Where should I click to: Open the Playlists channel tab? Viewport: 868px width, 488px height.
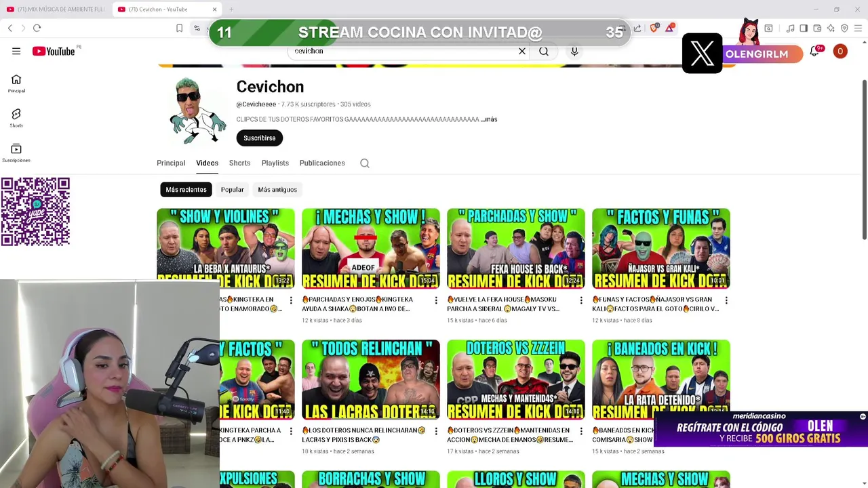click(x=275, y=163)
